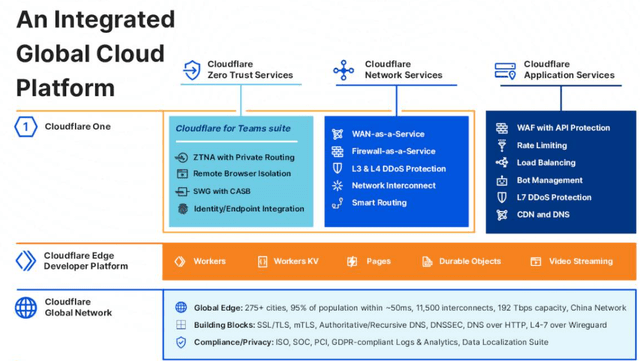Click the Edge Developer Platform chevron icon

pyautogui.click(x=26, y=261)
